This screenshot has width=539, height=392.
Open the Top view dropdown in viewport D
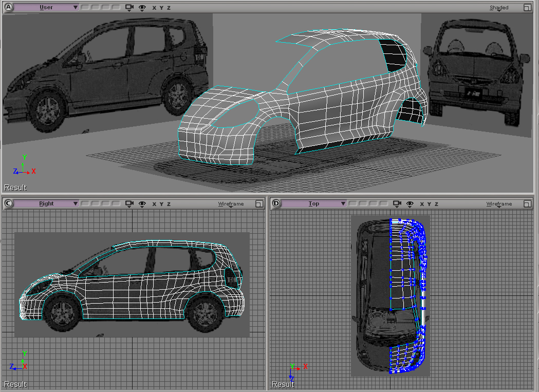point(314,203)
